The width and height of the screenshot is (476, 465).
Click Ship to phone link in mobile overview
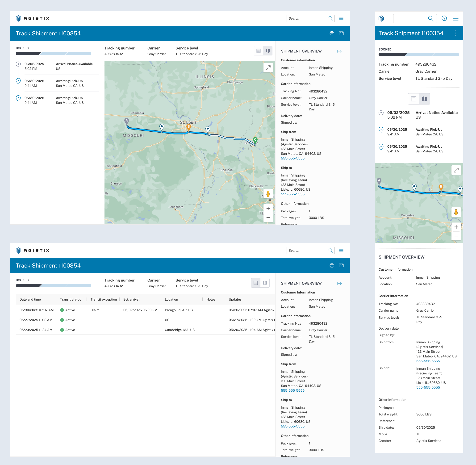pos(428,387)
